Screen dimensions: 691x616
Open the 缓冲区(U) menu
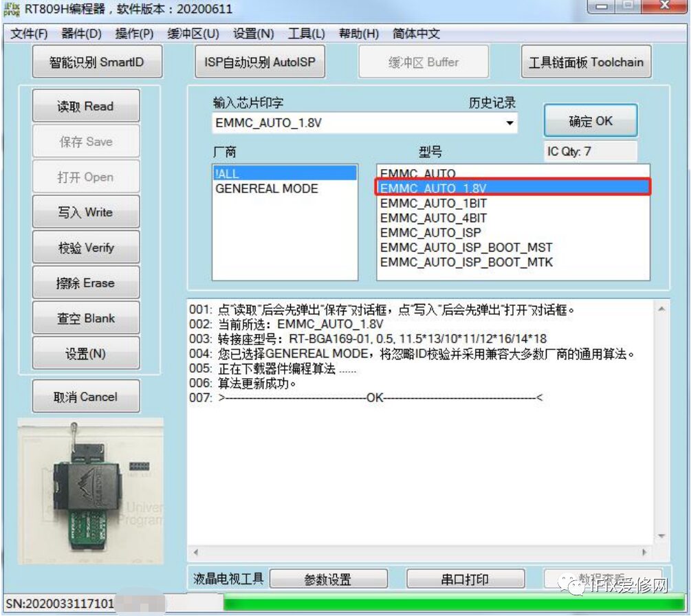193,34
